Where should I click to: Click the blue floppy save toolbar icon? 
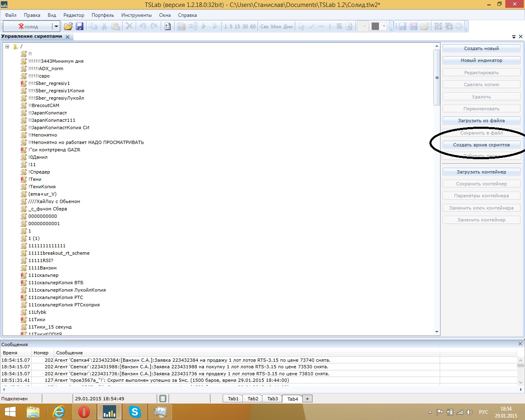pyautogui.click(x=80, y=27)
